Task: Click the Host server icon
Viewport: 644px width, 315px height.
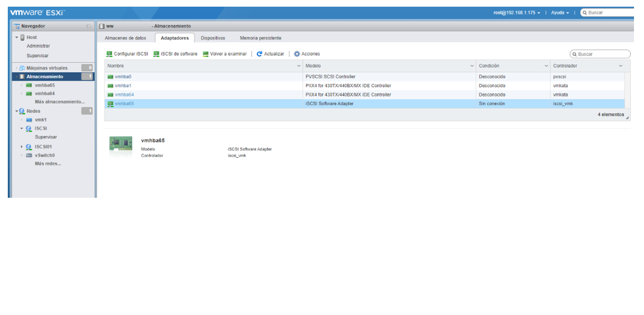Action: coord(23,37)
